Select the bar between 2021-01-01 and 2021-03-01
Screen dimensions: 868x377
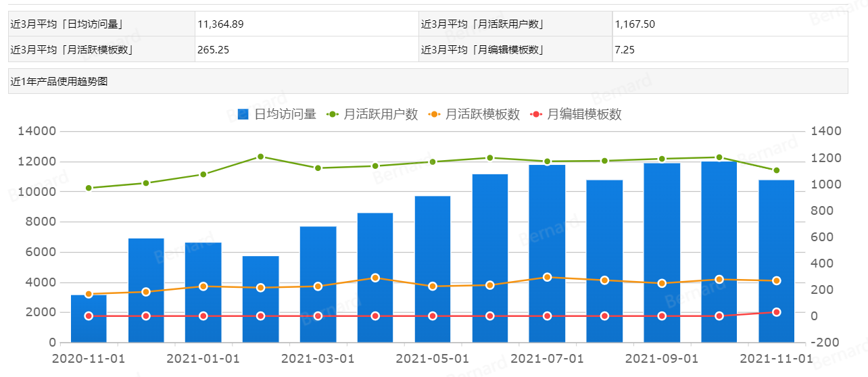pyautogui.click(x=260, y=299)
